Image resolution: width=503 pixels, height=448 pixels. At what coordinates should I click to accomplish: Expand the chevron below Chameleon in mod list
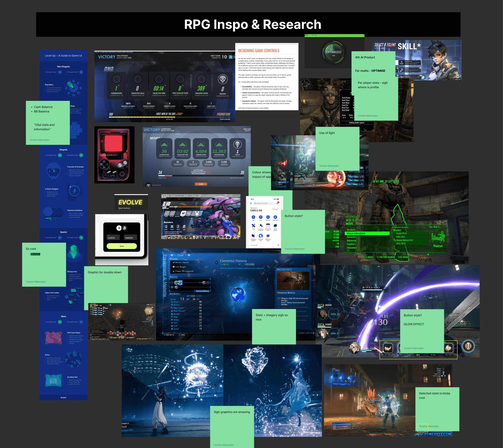pos(348,250)
